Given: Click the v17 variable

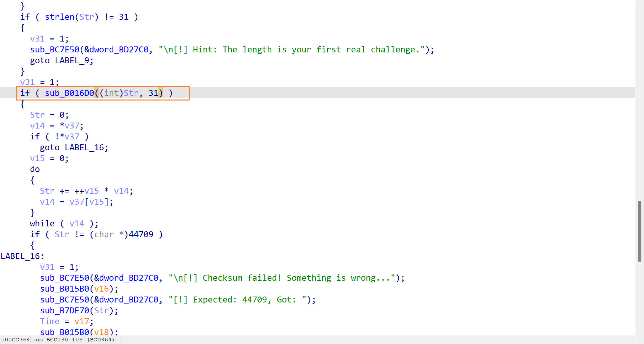Looking at the screenshot, I should 82,322.
